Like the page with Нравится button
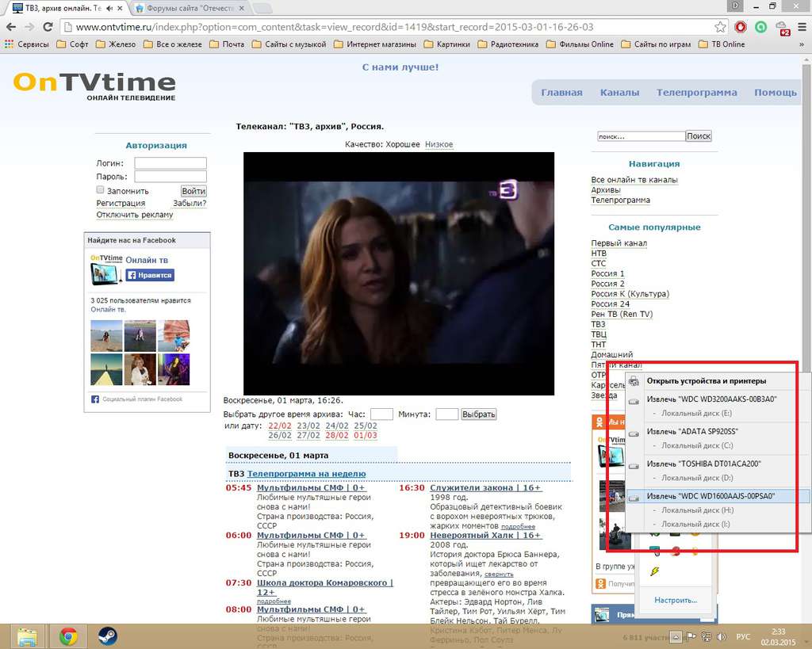 coord(150,275)
